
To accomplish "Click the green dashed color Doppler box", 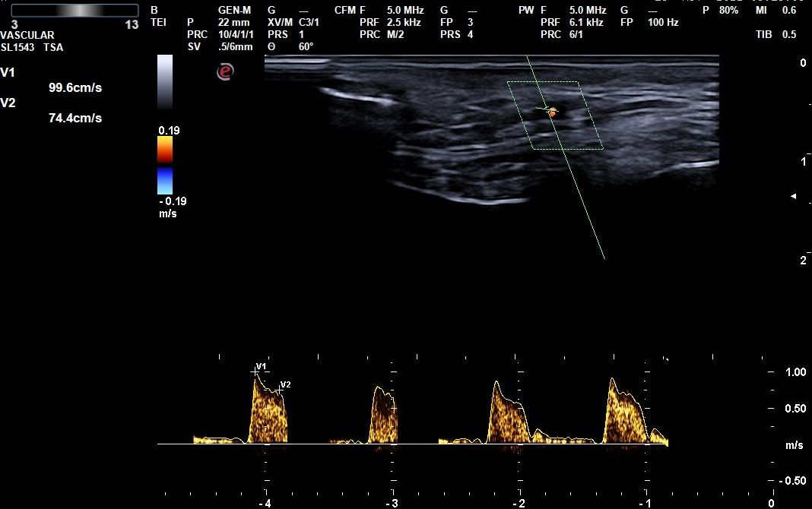I will click(555, 115).
